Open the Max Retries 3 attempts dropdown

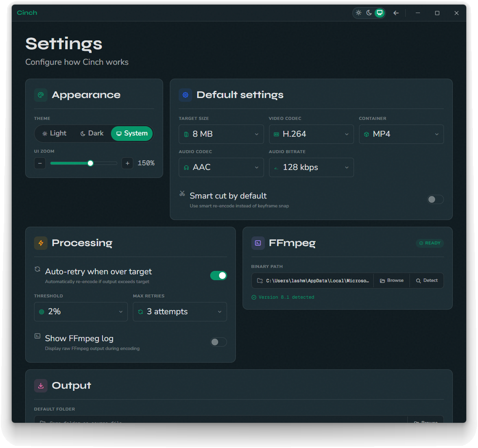tap(180, 312)
